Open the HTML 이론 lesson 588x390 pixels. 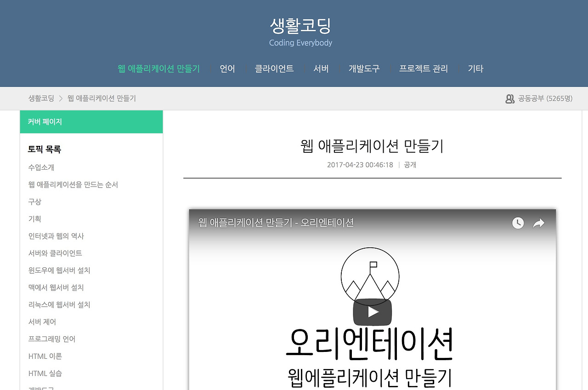tap(45, 356)
